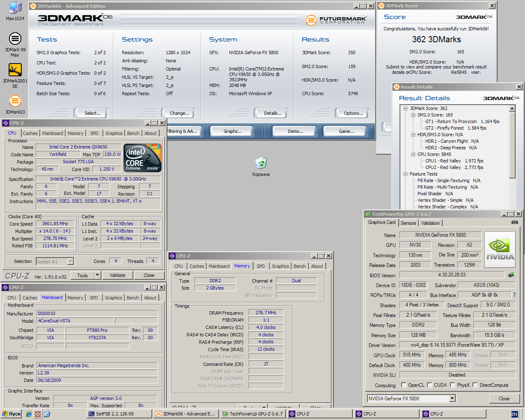Open the NVIDIA GeForce FX 5800 dropdown

click(x=452, y=399)
